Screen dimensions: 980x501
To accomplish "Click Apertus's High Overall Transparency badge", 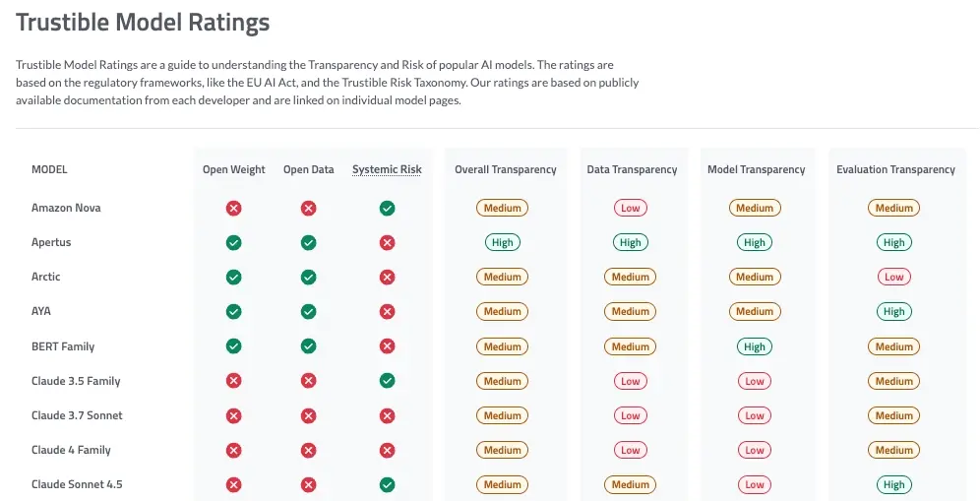I will point(503,243).
